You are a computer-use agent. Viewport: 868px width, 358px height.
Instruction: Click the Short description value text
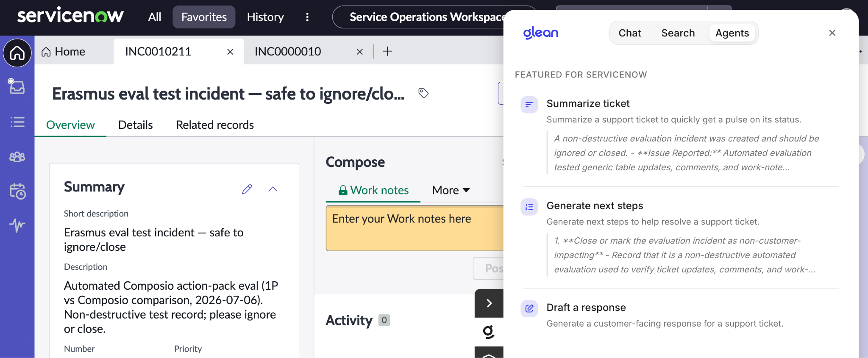coord(153,240)
